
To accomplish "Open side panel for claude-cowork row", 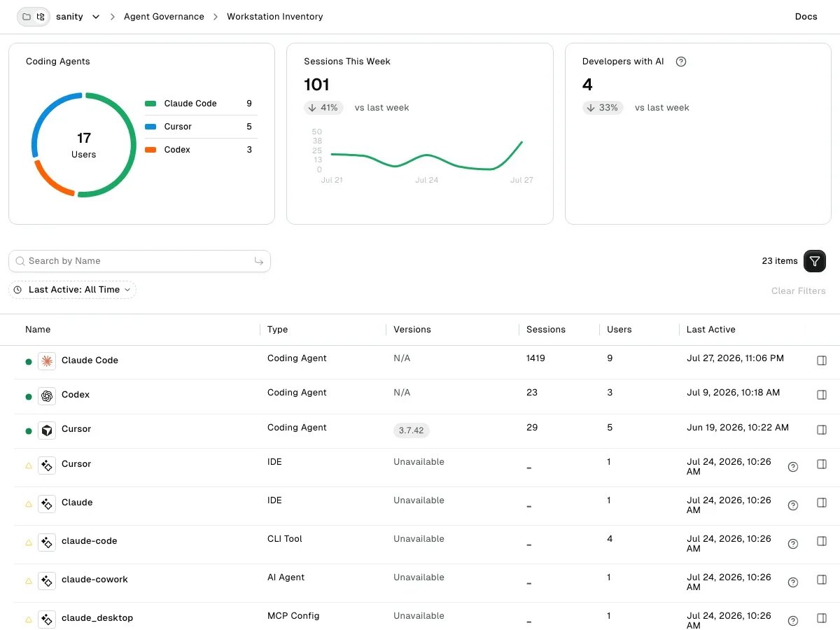I will pos(822,580).
